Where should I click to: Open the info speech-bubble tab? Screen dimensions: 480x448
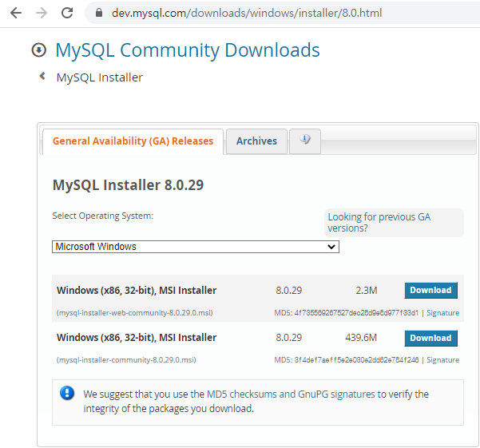305,141
